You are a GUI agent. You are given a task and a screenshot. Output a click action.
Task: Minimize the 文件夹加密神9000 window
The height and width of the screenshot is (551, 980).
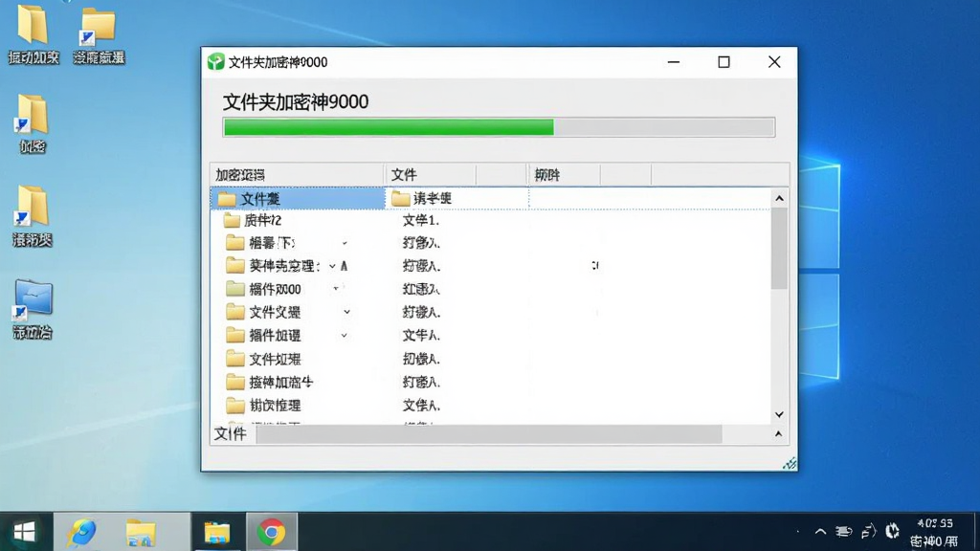674,62
